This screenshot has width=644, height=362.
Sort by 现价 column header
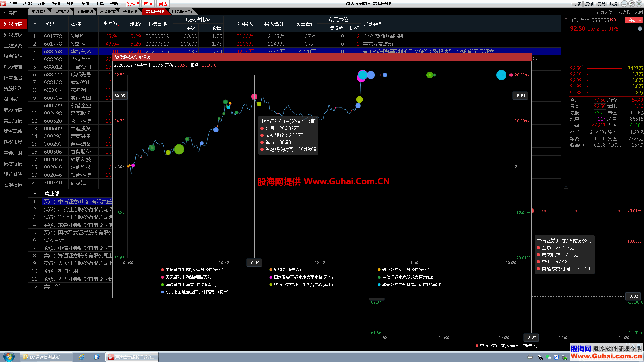136,24
